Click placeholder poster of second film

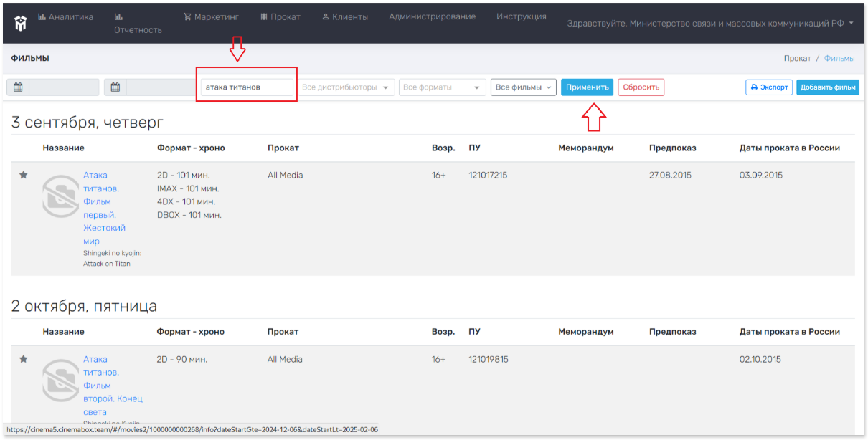pos(60,380)
